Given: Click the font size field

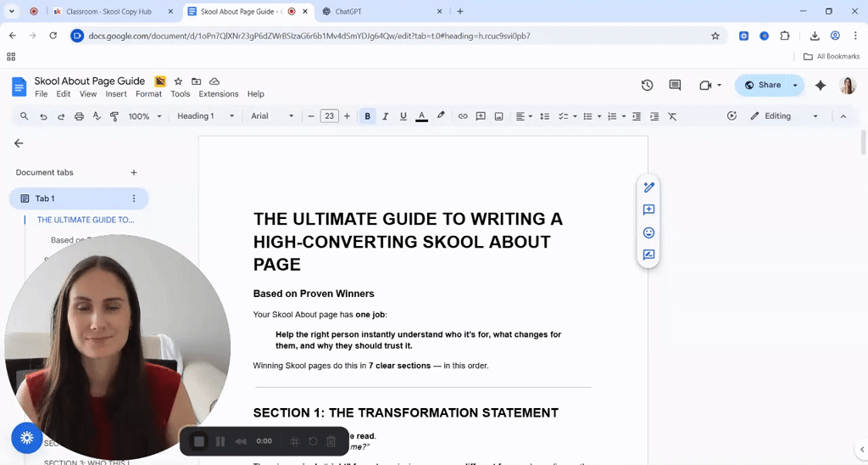Looking at the screenshot, I should [x=330, y=116].
